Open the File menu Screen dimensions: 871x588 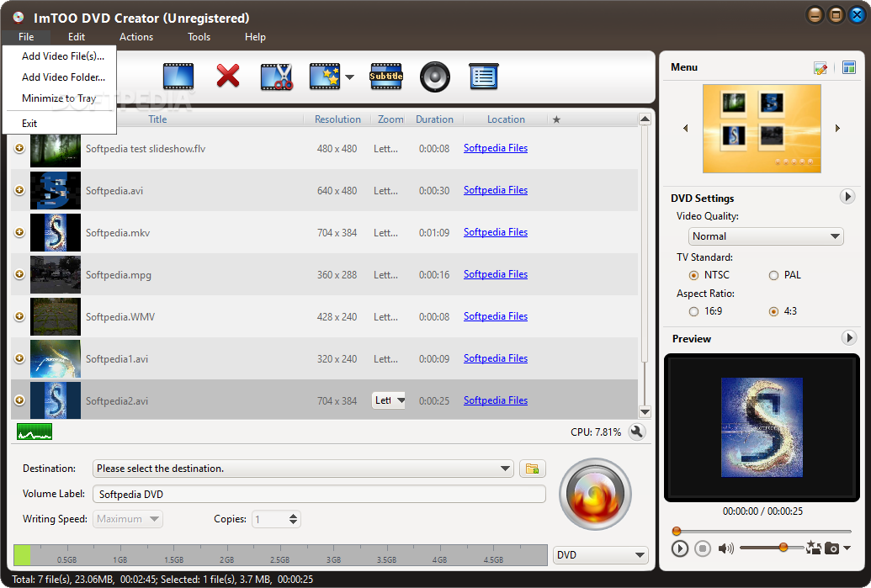click(x=26, y=37)
